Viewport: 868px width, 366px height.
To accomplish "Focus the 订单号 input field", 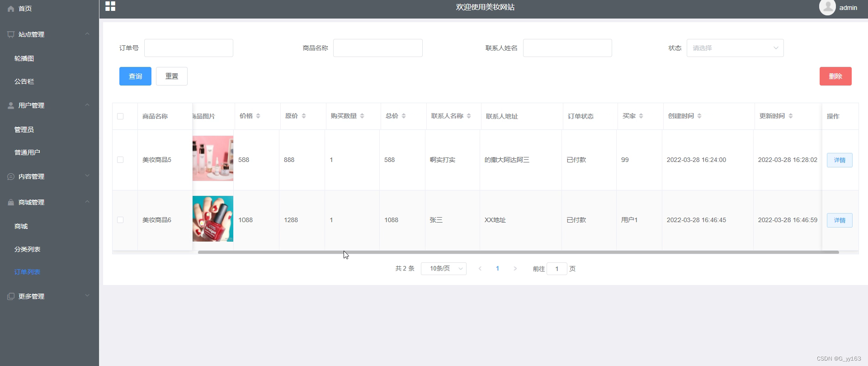I will click(x=189, y=48).
